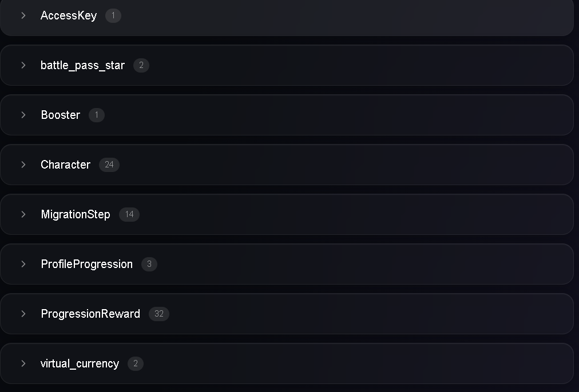Expand the Booster chevron arrow
This screenshot has width=579, height=392.
23,115
